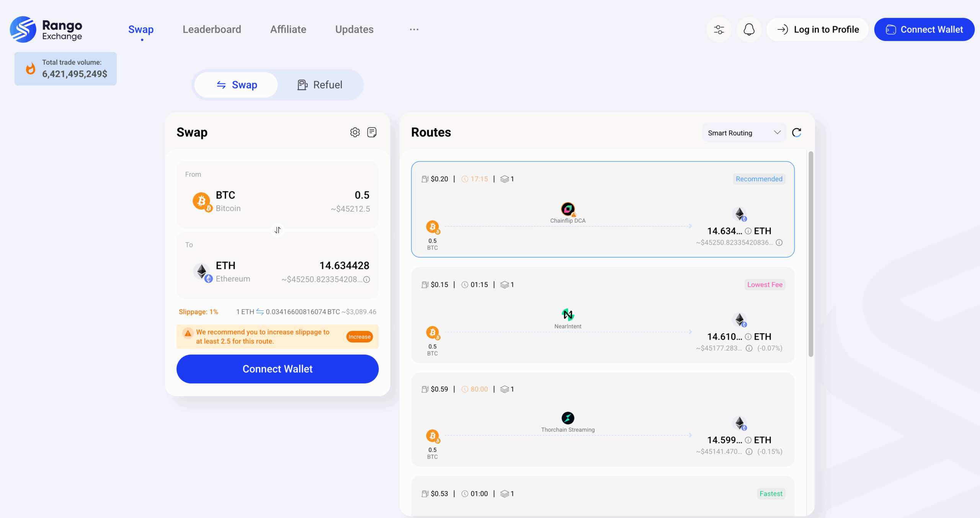Click the swap direction arrows between From and To
The image size is (980, 518).
(277, 230)
